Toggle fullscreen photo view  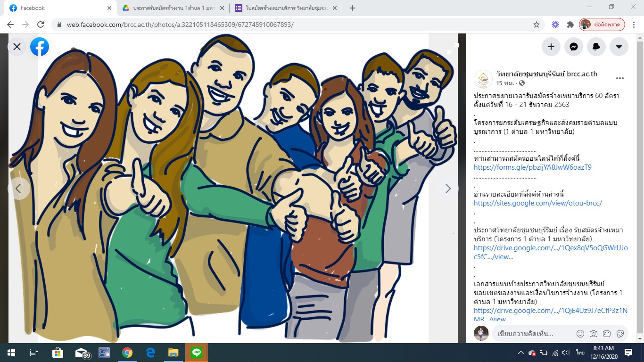(x=452, y=49)
